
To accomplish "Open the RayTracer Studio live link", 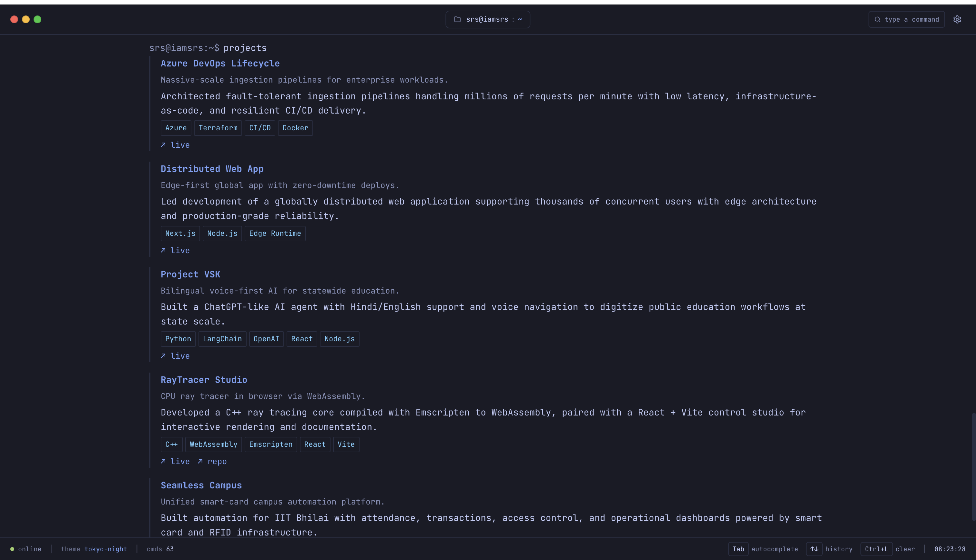I will (x=180, y=461).
